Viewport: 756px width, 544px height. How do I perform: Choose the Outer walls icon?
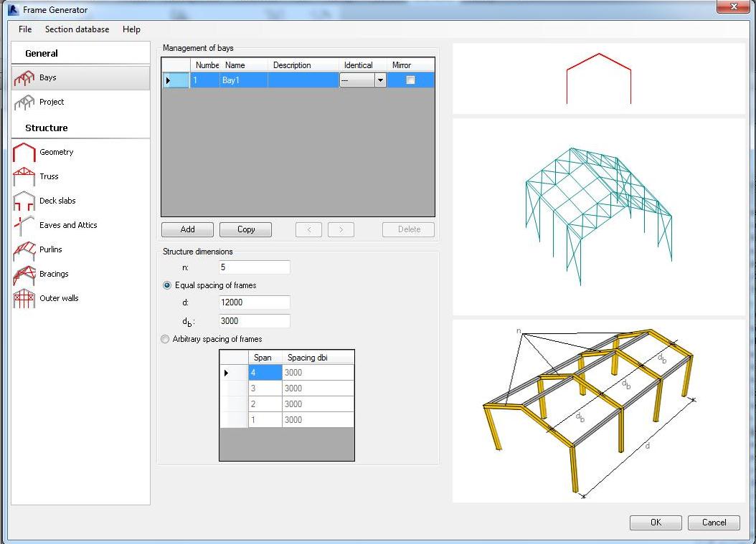[x=24, y=298]
